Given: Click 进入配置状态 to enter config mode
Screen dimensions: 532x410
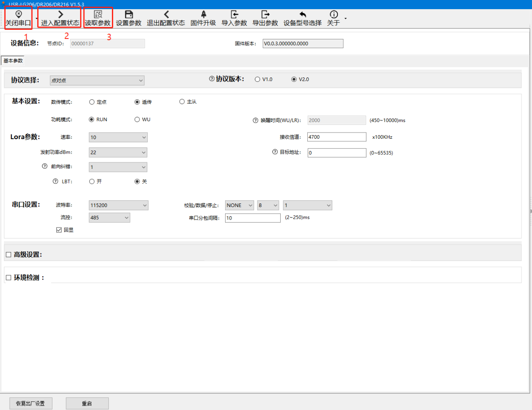Looking at the screenshot, I should [x=60, y=14].
